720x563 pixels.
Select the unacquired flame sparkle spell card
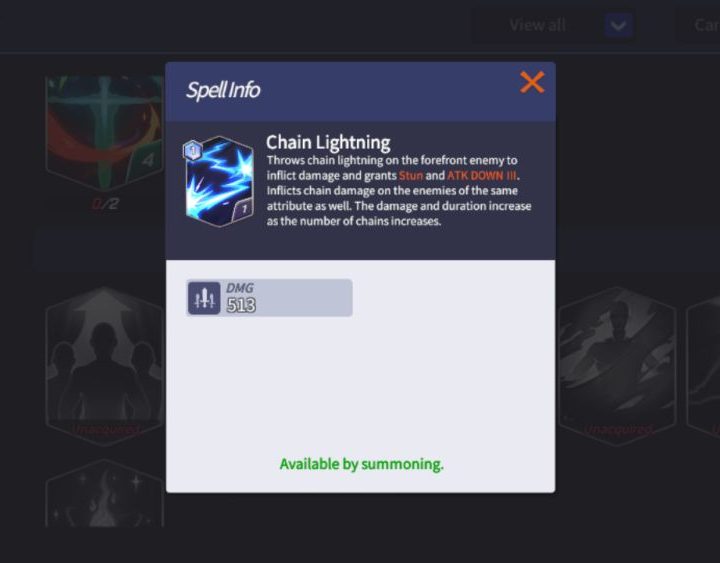[x=105, y=494]
